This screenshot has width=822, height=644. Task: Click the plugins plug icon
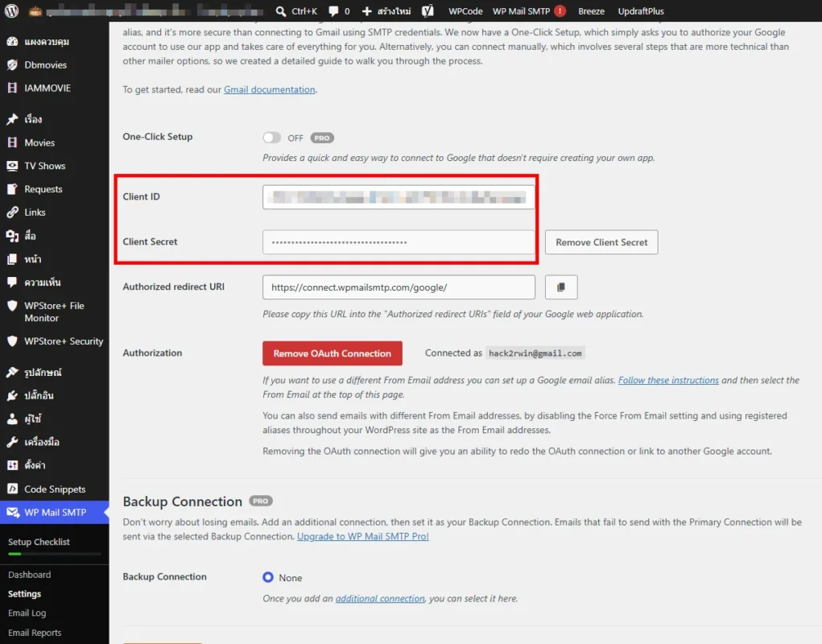(13, 395)
